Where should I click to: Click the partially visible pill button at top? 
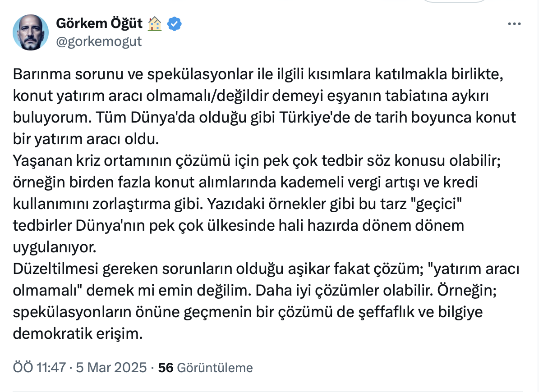click(x=456, y=2)
